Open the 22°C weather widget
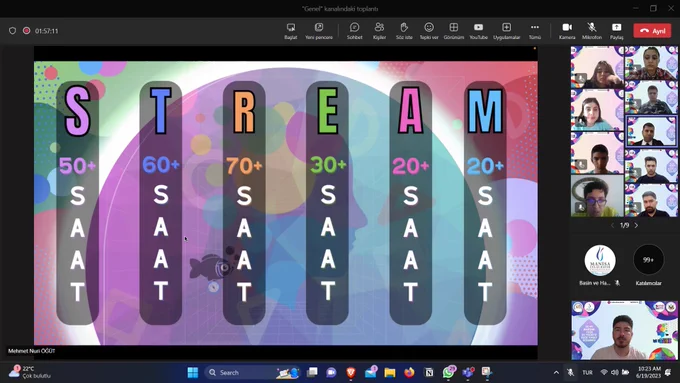The width and height of the screenshot is (680, 383). point(30,372)
